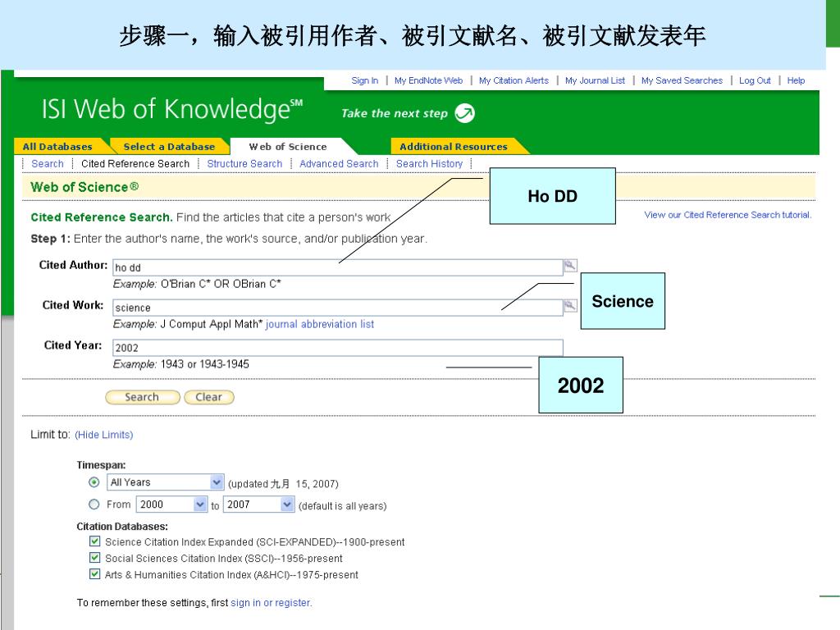Click the ISI Web of Knowledge logo
The width and height of the screenshot is (840, 630).
(x=172, y=109)
